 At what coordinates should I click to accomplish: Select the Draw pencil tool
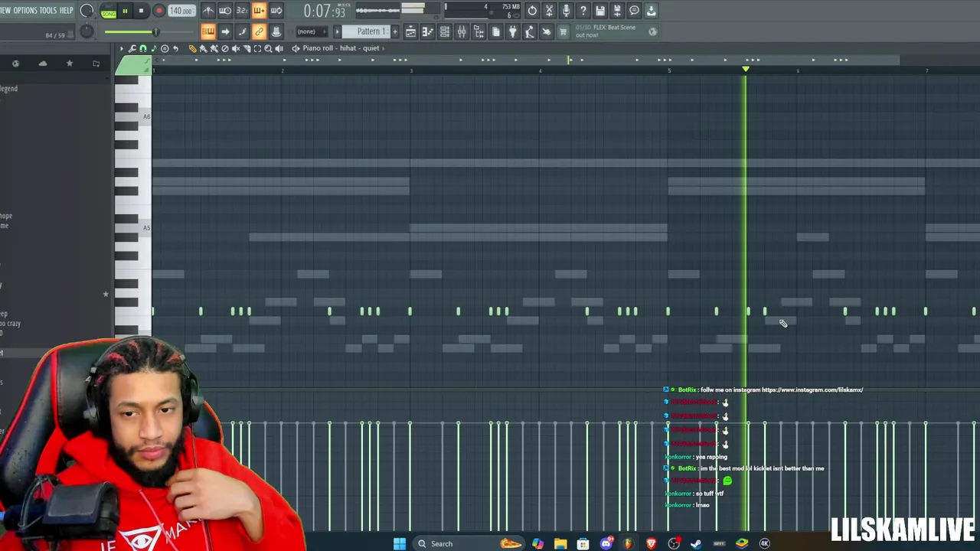[x=192, y=48]
